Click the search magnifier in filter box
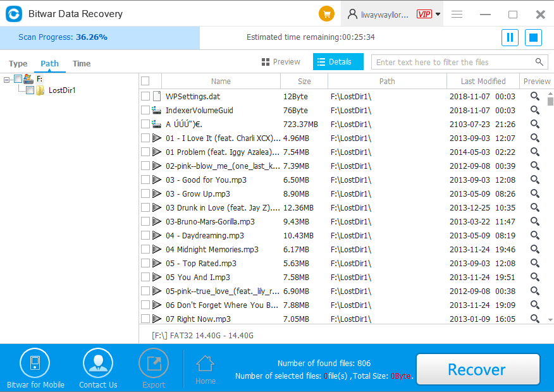 click(539, 62)
